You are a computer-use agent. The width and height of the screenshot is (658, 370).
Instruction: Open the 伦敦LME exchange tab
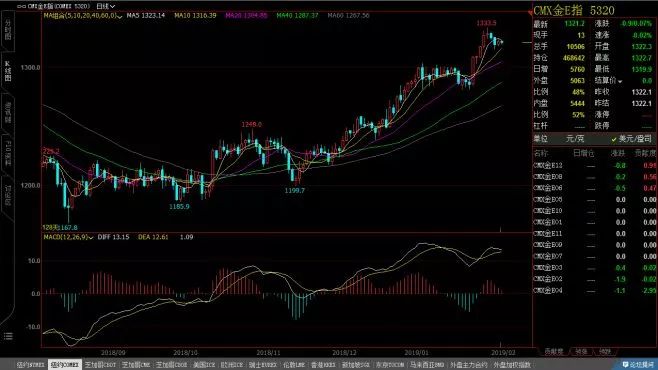coord(294,365)
